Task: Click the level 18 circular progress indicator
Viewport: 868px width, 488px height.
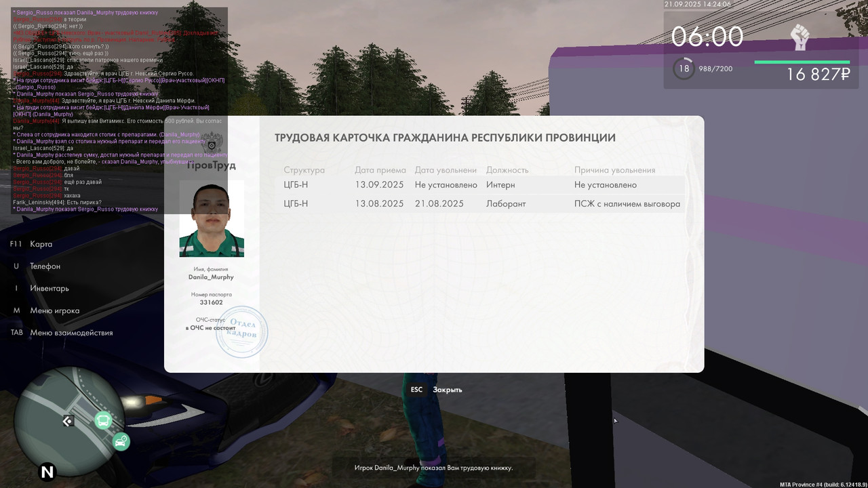Action: tap(684, 68)
